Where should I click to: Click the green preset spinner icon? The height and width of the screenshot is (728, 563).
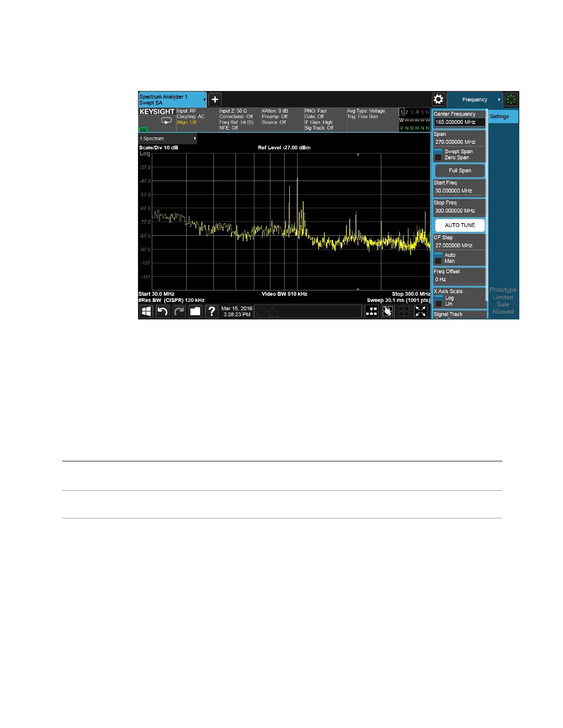tap(511, 99)
